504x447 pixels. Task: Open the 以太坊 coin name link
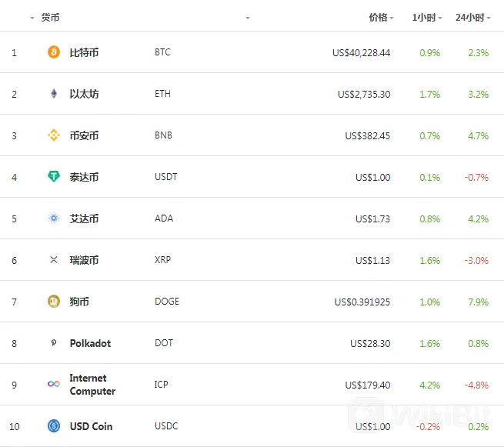(x=84, y=94)
